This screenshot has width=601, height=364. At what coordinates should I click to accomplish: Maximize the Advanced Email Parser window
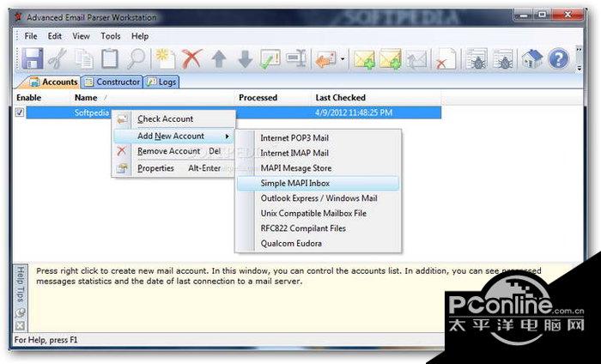tap(542, 15)
